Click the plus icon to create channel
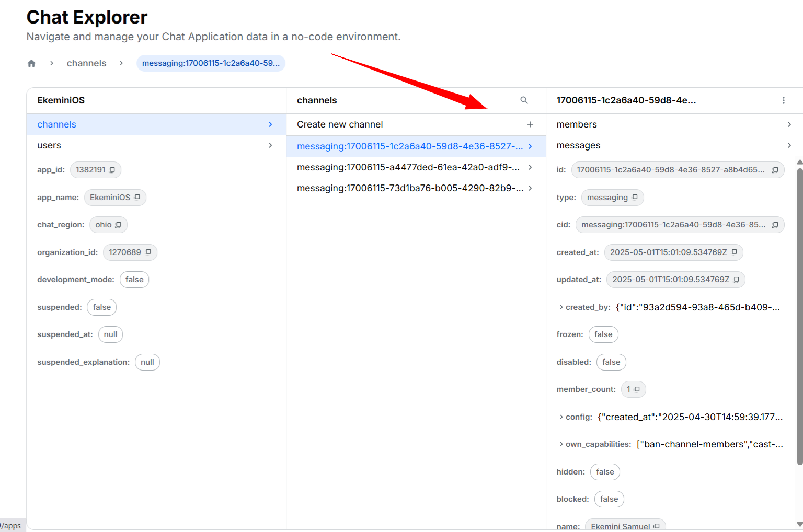This screenshot has width=803, height=532. pos(530,124)
